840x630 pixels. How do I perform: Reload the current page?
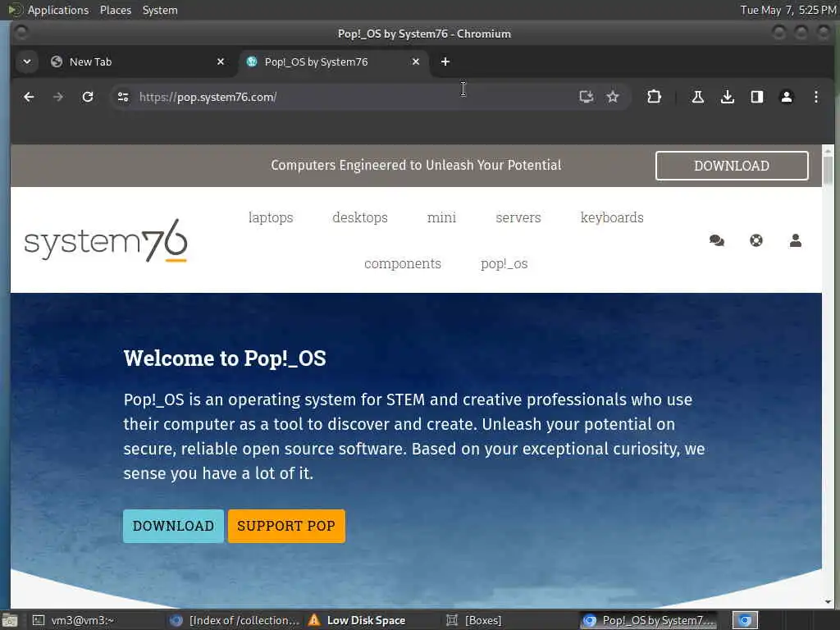(x=87, y=97)
